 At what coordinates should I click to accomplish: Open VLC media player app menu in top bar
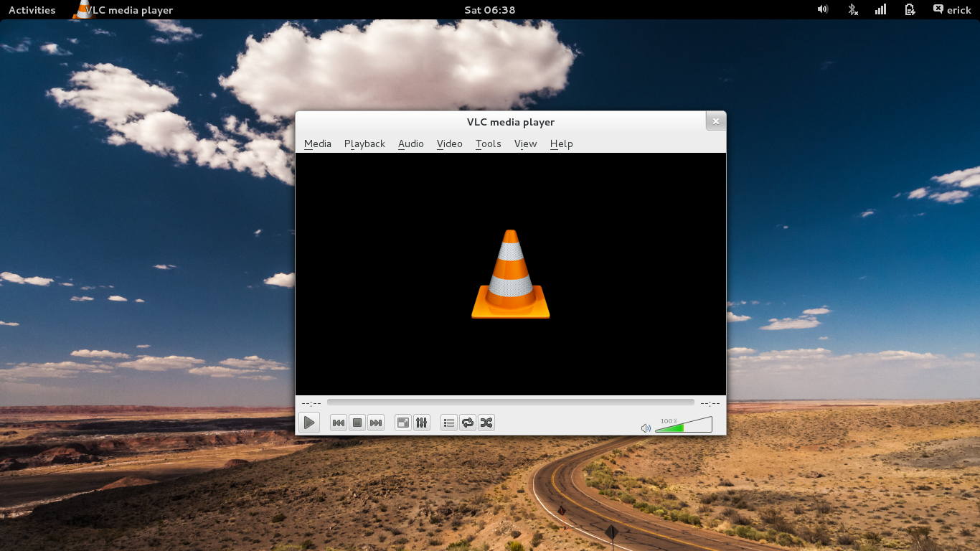coord(123,10)
